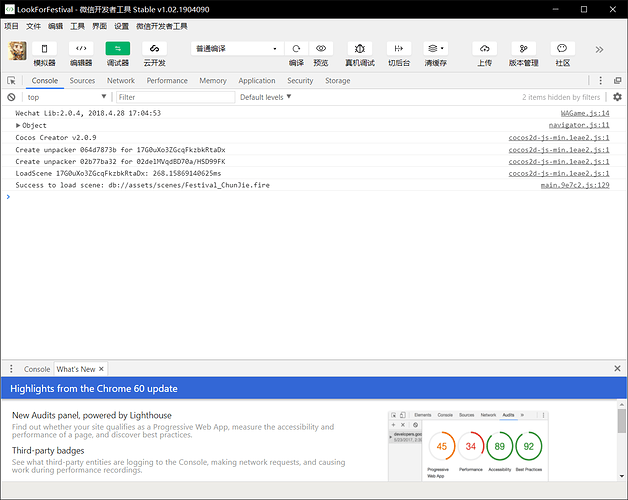This screenshot has width=628, height=500.
Task: Open the 文件 menu
Action: pos(33,26)
